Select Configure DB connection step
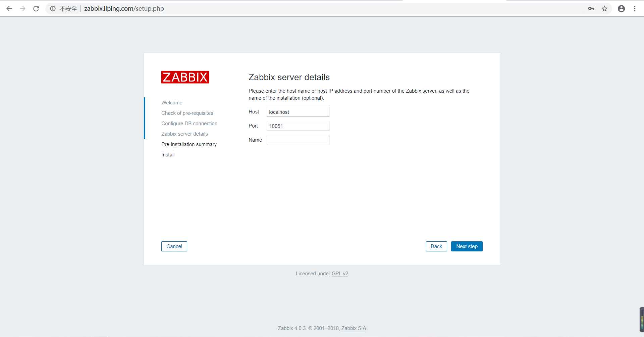Image resolution: width=644 pixels, height=337 pixels. (x=189, y=124)
